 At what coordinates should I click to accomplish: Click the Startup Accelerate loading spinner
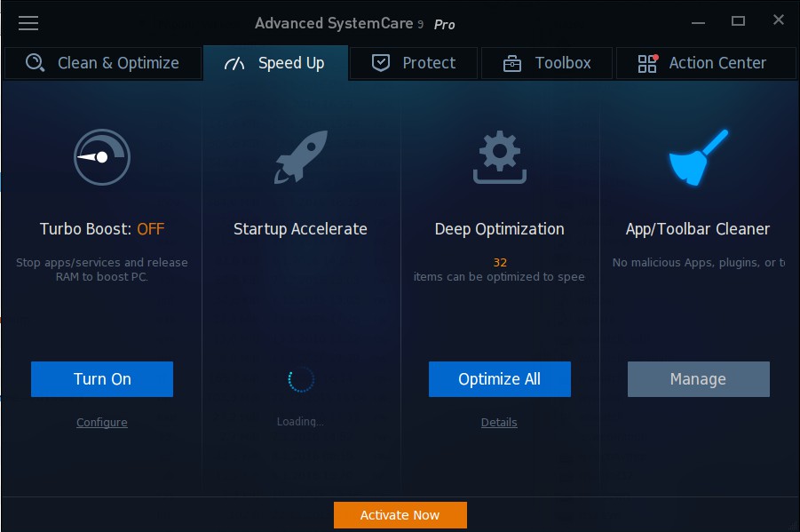tap(301, 379)
